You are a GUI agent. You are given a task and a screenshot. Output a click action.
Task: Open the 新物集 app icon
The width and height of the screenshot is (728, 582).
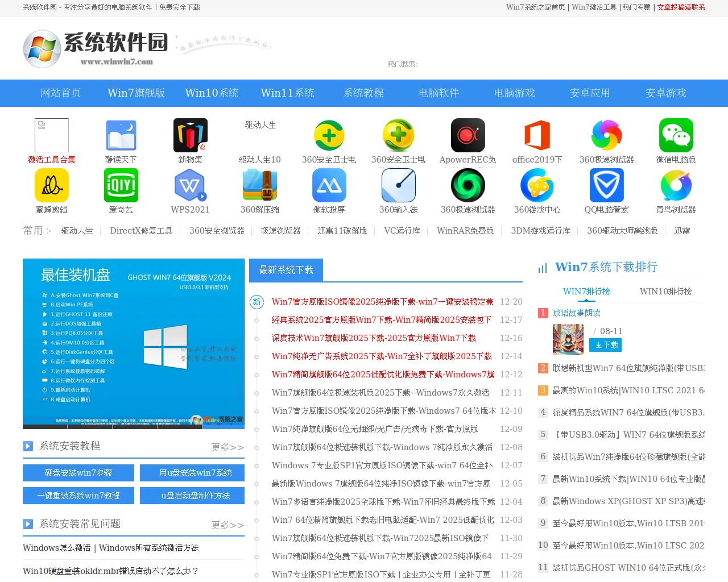point(190,135)
